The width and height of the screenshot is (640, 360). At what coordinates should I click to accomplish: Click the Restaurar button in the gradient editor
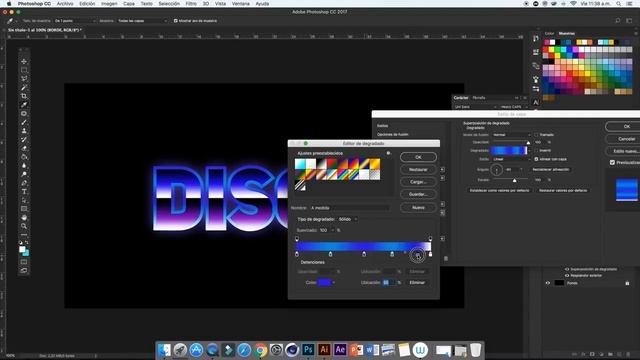point(418,169)
